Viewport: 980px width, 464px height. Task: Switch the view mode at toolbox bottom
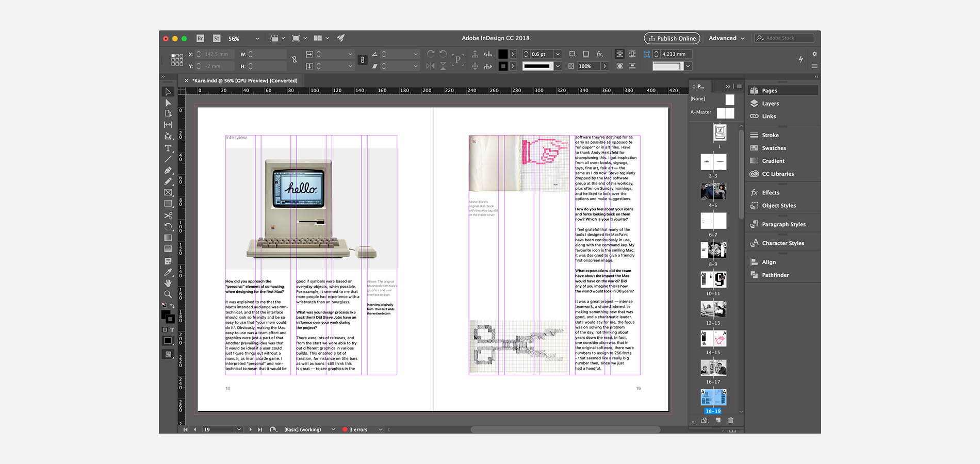168,354
